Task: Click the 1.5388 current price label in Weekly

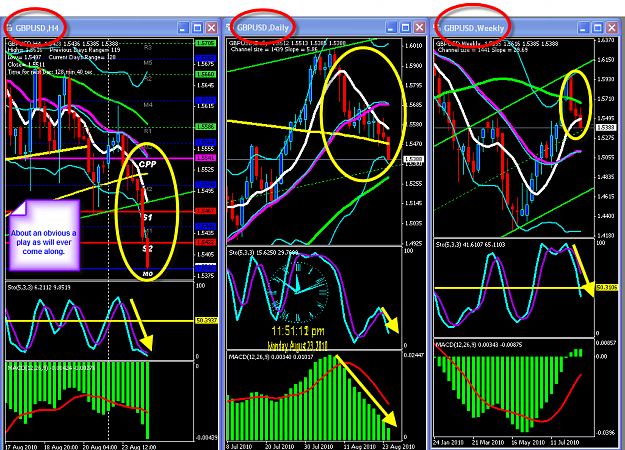Action: point(606,128)
